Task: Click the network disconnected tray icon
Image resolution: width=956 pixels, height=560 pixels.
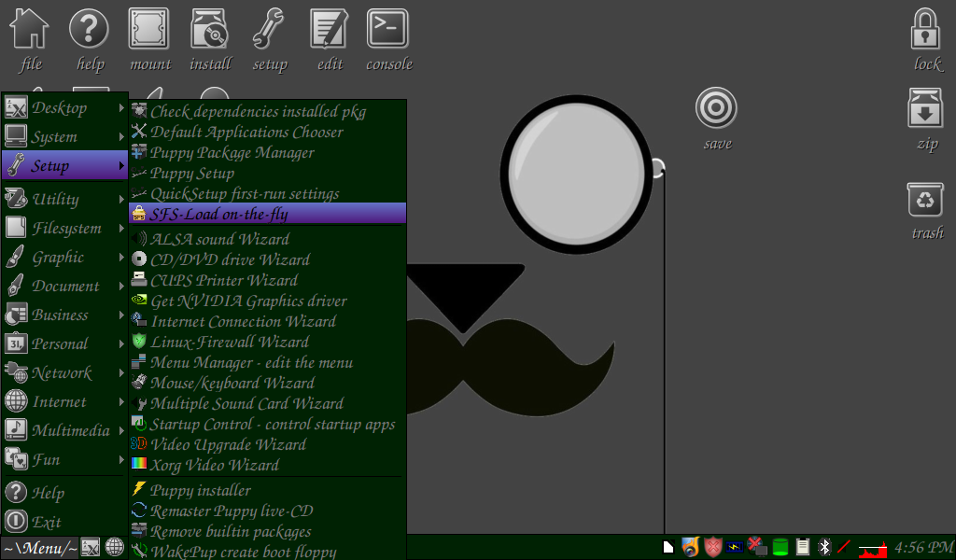Action: pos(756,546)
